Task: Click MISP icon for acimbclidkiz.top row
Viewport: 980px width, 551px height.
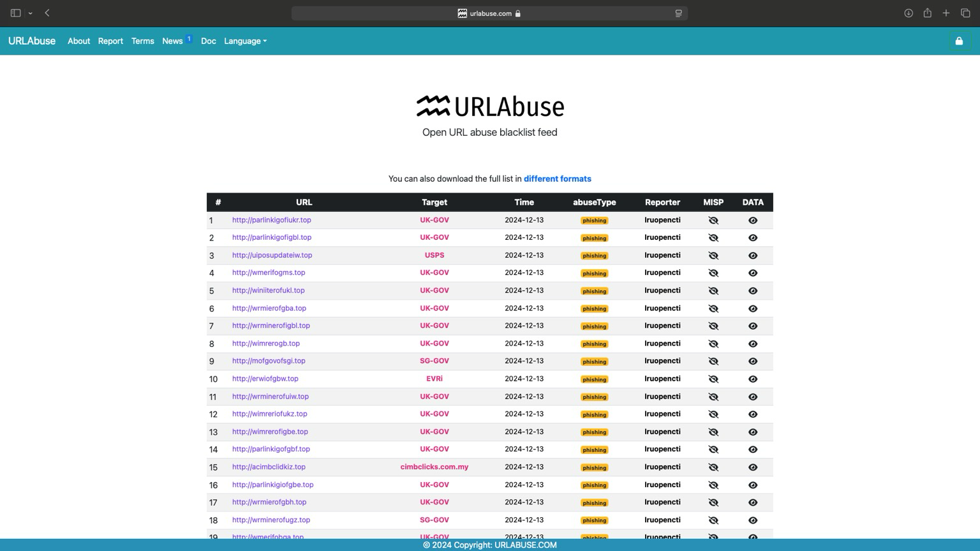Action: pyautogui.click(x=713, y=467)
